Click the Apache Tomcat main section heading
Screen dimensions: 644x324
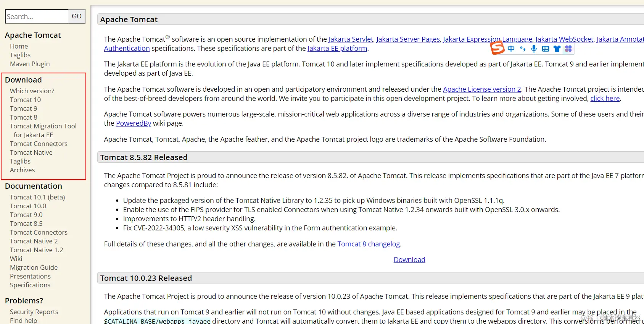point(129,19)
